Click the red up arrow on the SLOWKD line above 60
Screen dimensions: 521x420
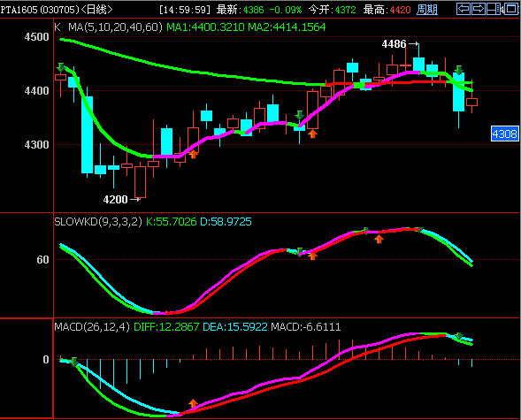tap(379, 239)
